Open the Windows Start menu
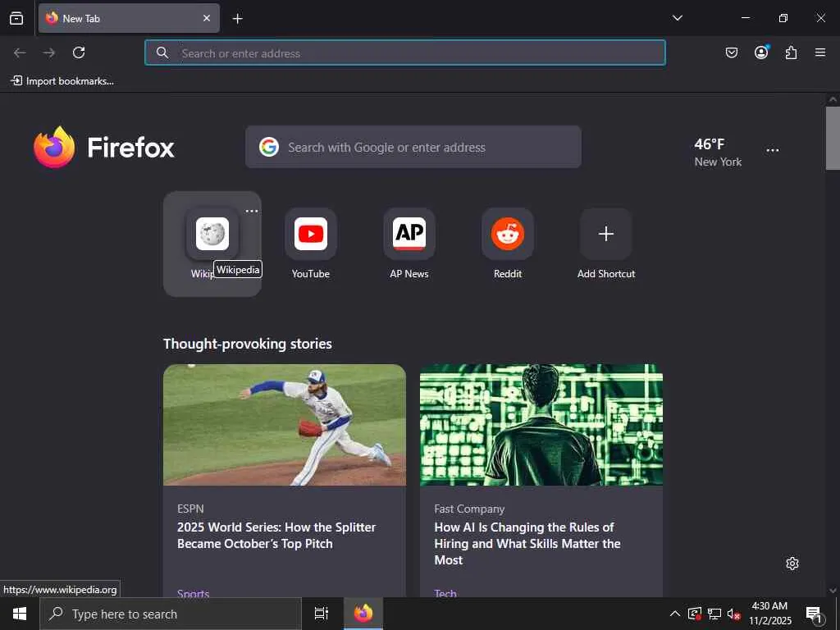The height and width of the screenshot is (630, 840). [x=20, y=614]
